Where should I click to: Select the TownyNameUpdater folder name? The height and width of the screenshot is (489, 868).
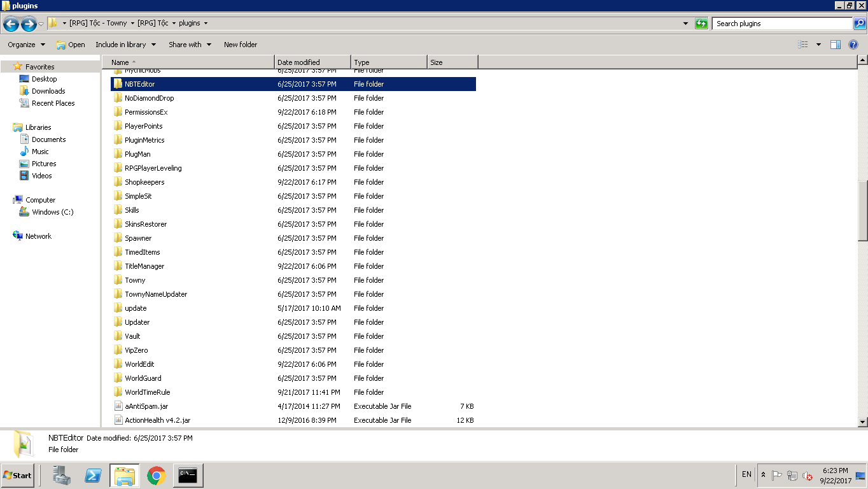coord(156,294)
